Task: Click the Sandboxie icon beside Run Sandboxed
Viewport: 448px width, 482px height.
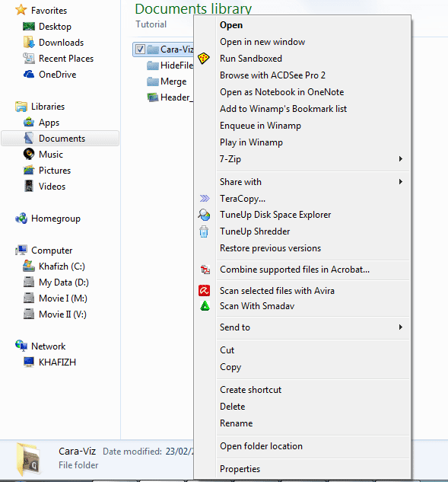Action: click(x=204, y=59)
